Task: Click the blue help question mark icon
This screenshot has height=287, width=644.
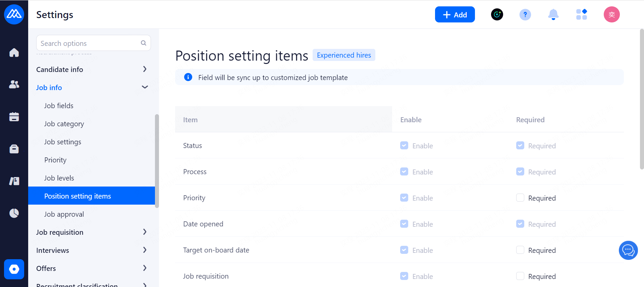Action: [525, 15]
